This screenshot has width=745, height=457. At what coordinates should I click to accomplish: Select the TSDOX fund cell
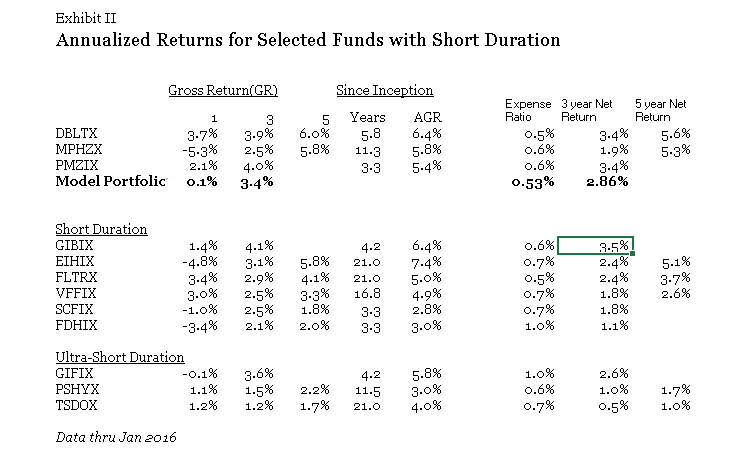tap(75, 405)
